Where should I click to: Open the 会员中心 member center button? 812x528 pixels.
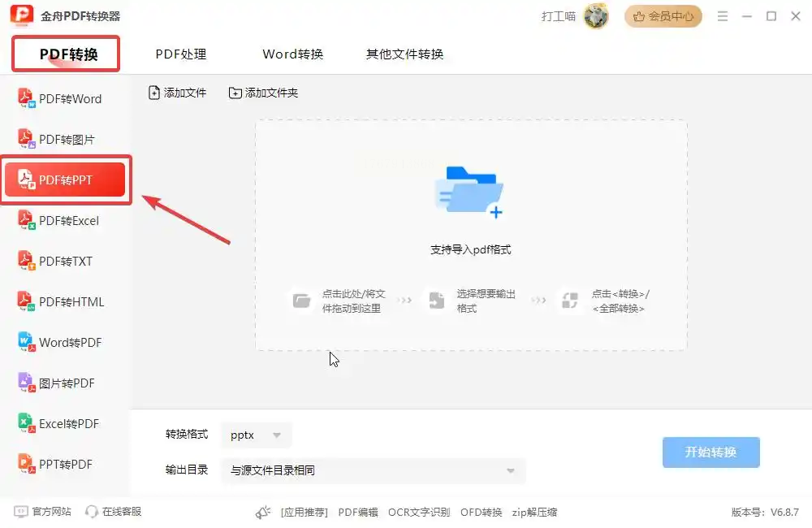tap(663, 16)
